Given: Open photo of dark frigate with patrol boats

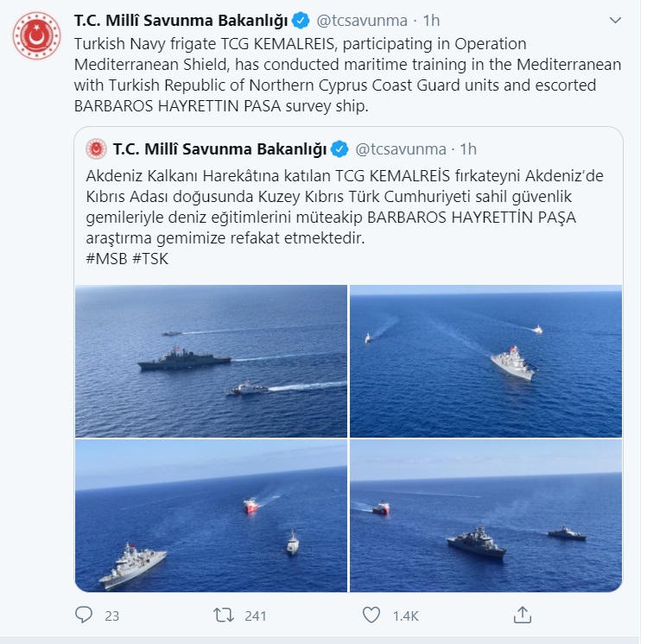Looking at the screenshot, I should [211, 361].
